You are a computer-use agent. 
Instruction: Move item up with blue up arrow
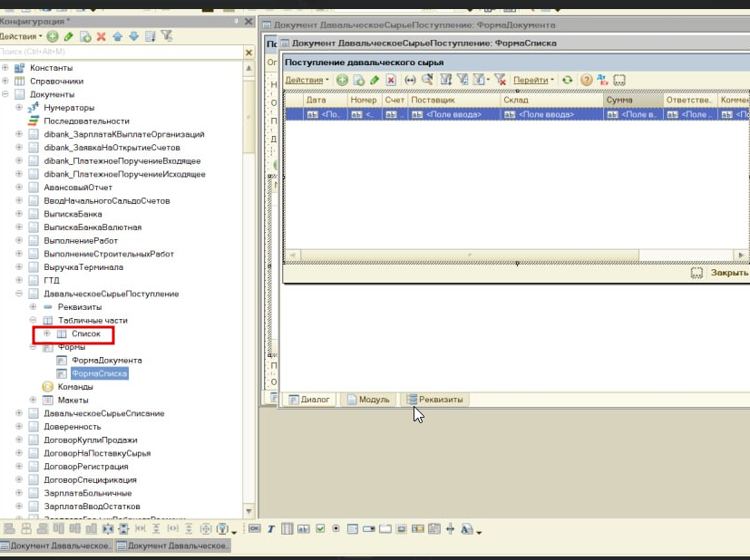pos(118,36)
